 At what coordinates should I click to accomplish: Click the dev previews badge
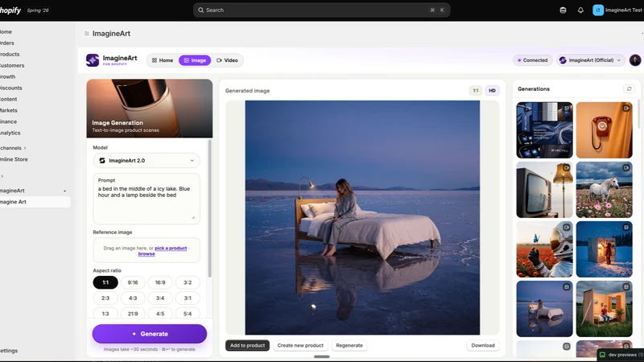621,355
